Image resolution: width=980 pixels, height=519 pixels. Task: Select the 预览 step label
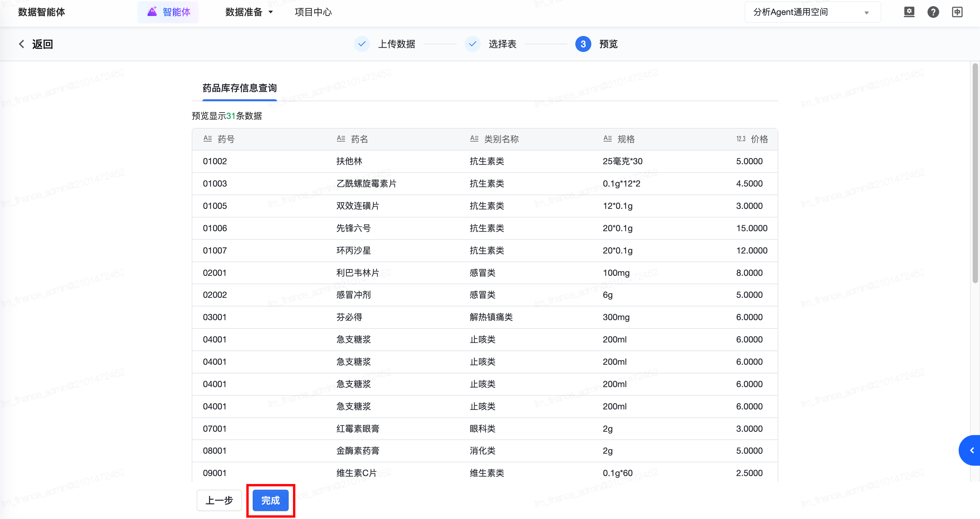608,44
